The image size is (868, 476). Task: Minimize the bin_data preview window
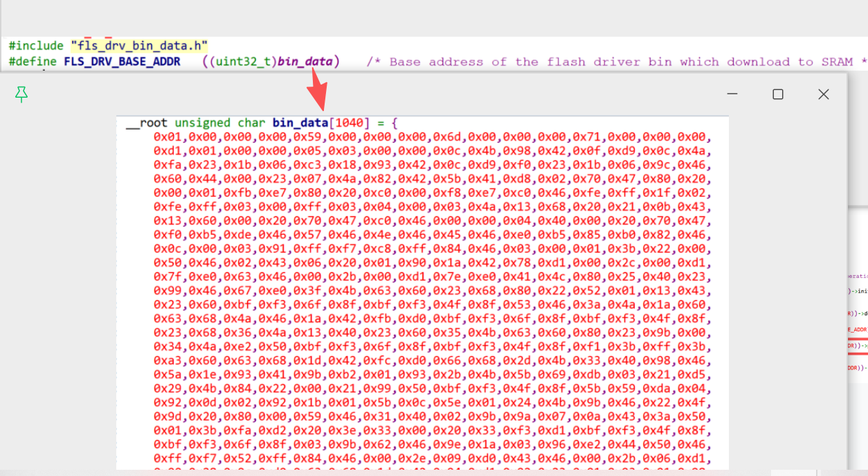tap(732, 94)
